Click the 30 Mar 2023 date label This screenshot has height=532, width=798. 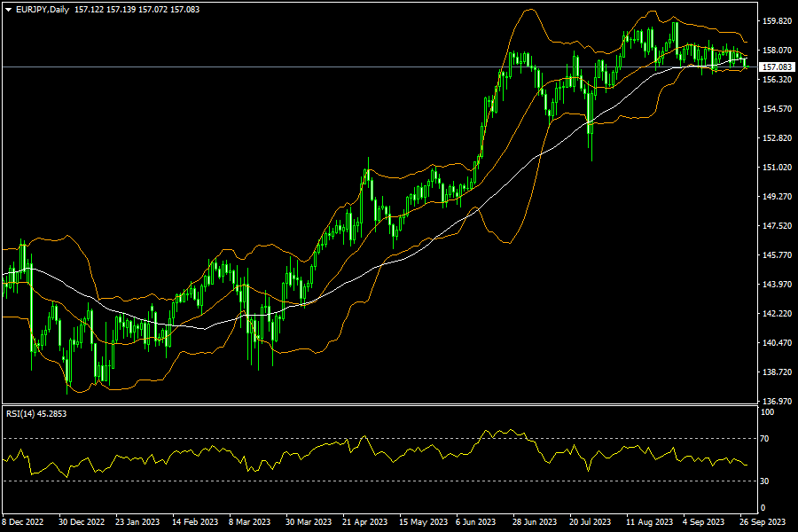pyautogui.click(x=309, y=522)
